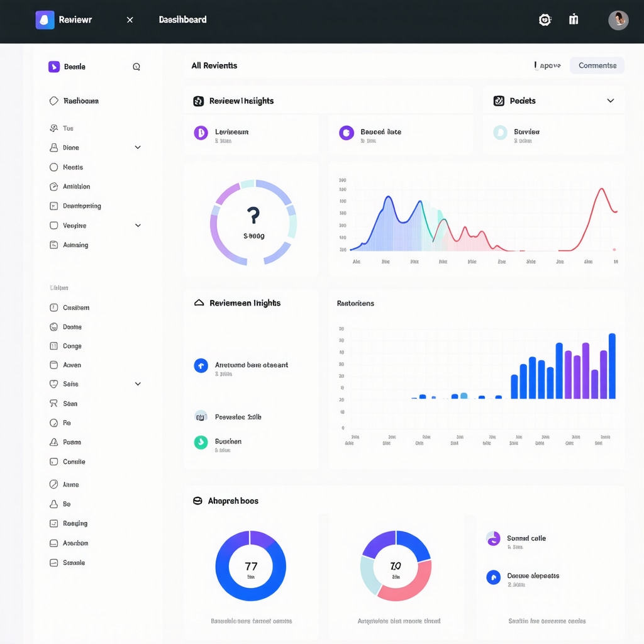Open the Peeveslee 2olb item

click(228, 416)
